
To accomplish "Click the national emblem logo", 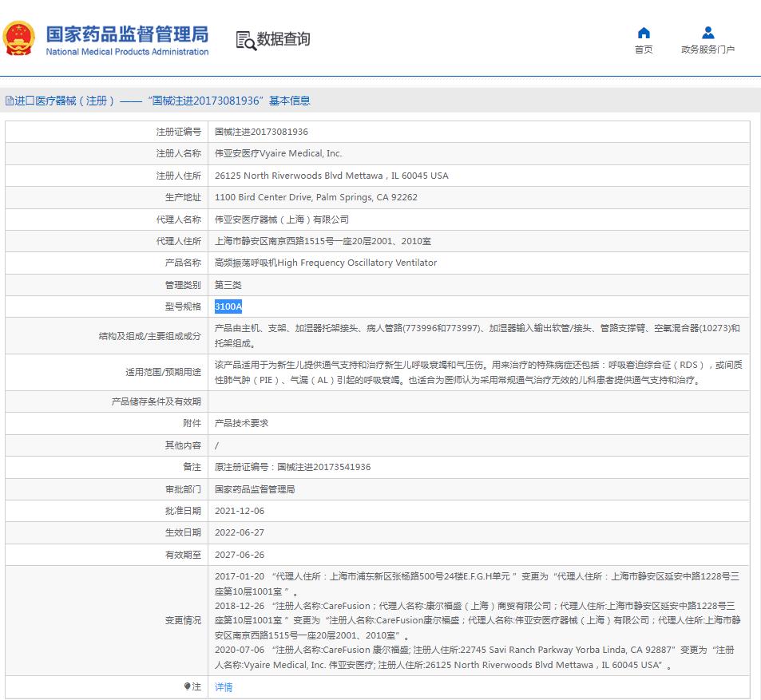I will click(x=19, y=38).
